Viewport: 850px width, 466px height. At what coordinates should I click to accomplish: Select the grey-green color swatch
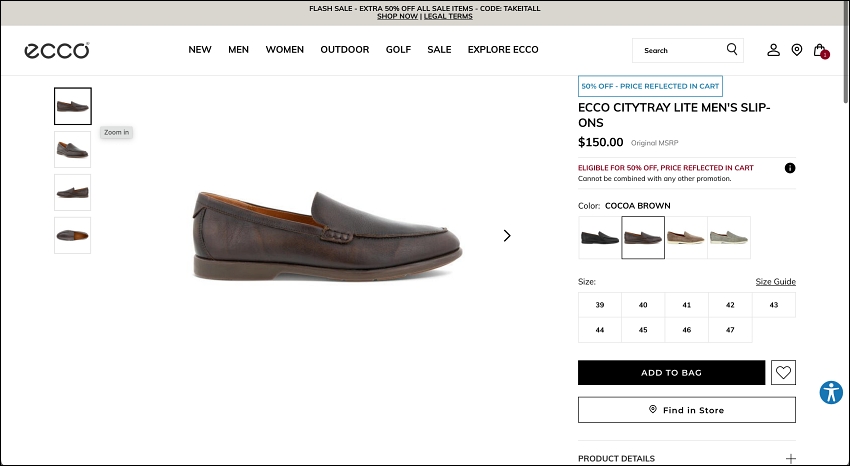(729, 237)
